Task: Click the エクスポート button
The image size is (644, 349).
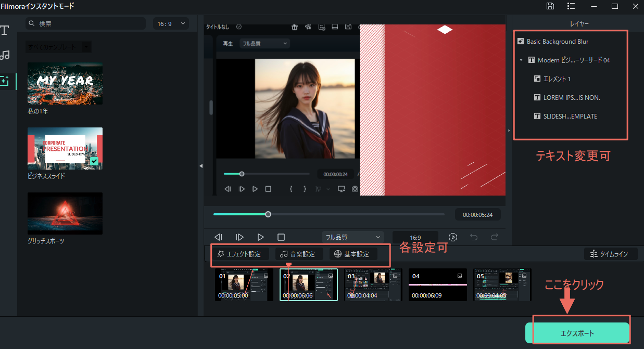Action: (x=577, y=333)
